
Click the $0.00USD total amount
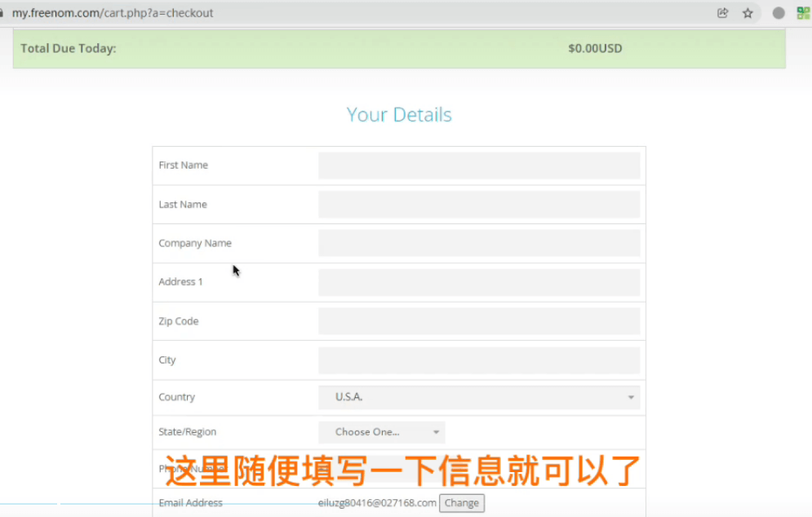coord(595,49)
